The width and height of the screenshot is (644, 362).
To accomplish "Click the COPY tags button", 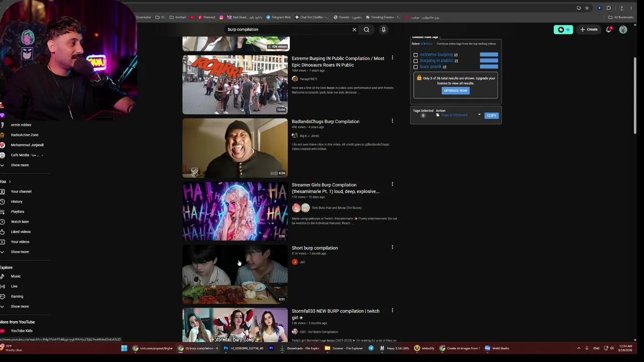I will [x=492, y=116].
